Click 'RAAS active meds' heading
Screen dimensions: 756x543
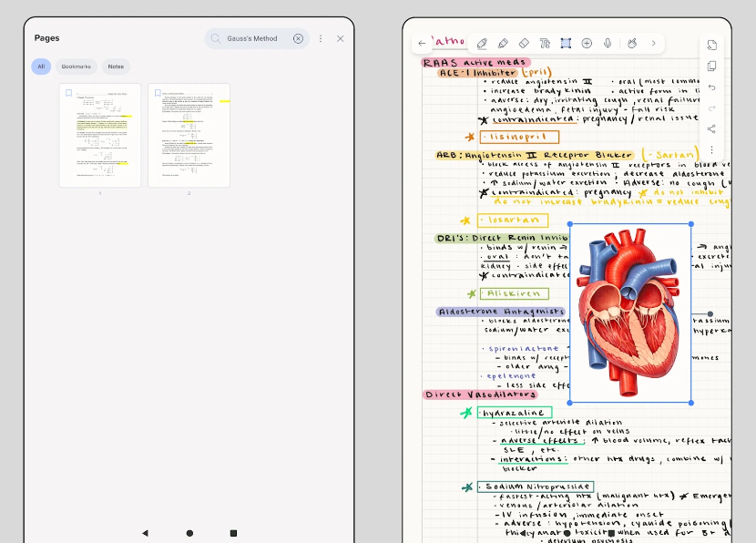coord(475,62)
